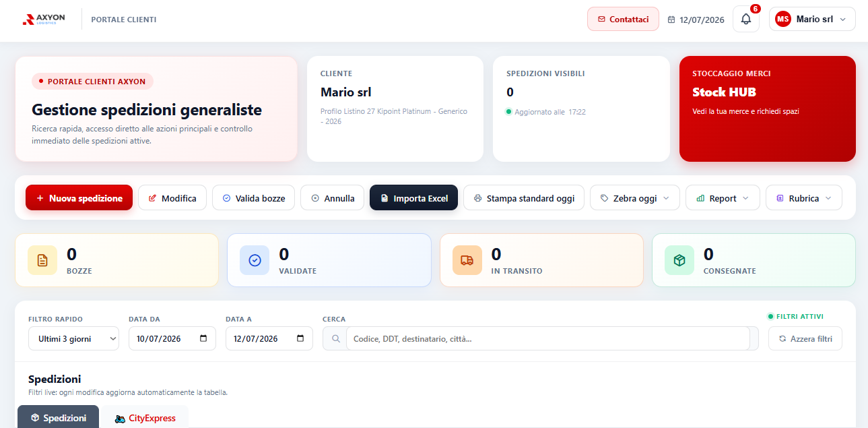Click the envelope icon in Contattaci
The height and width of the screenshot is (428, 868).
coord(601,20)
